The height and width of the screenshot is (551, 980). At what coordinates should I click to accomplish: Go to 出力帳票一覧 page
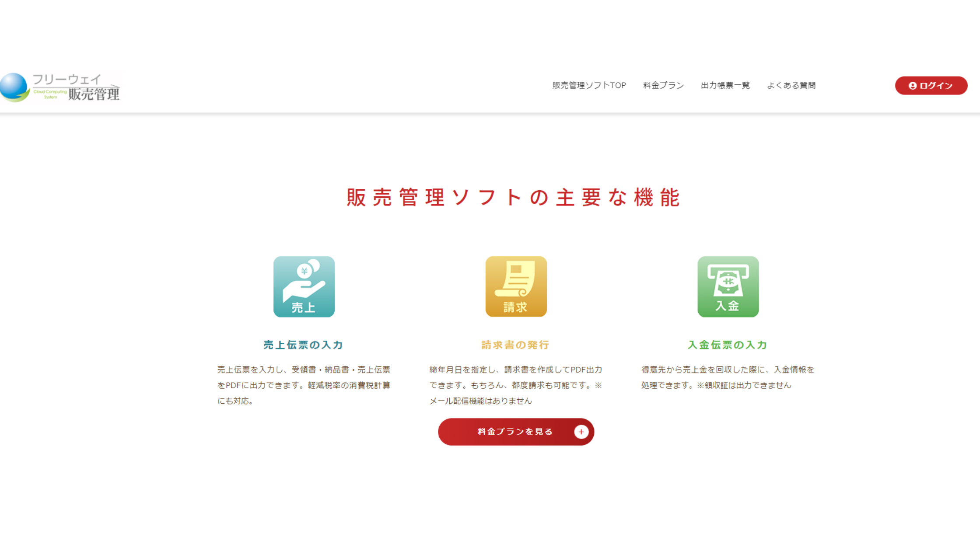tap(725, 85)
